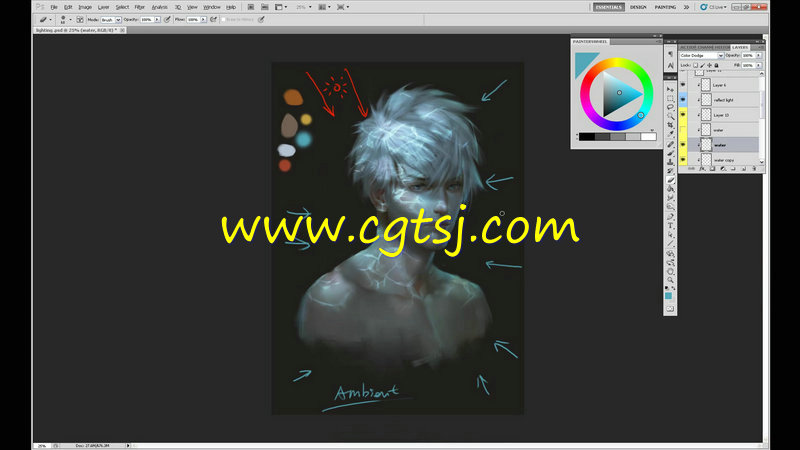800x450 pixels.
Task: Switch to the Layers tab
Action: tap(740, 47)
